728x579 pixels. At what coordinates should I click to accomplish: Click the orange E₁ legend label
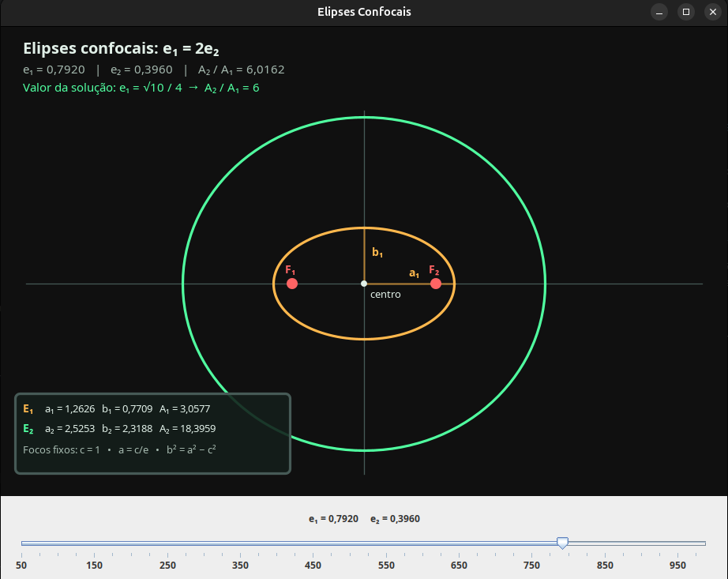click(28, 409)
